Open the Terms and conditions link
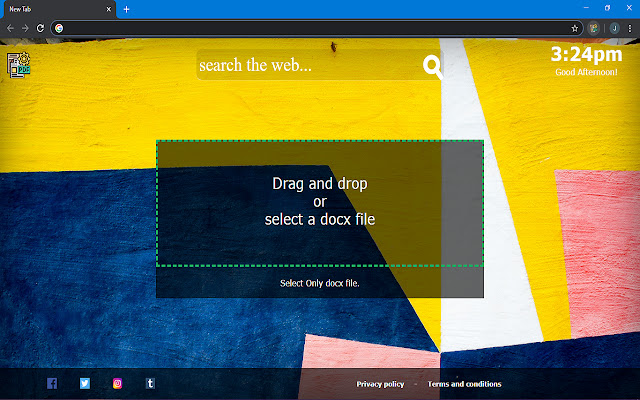The image size is (640, 400). click(464, 384)
